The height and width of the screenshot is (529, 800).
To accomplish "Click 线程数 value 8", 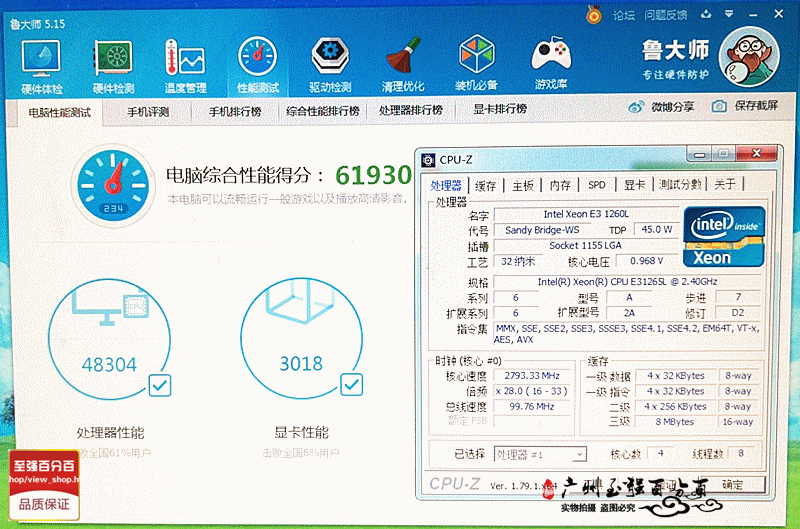I will 741,453.
